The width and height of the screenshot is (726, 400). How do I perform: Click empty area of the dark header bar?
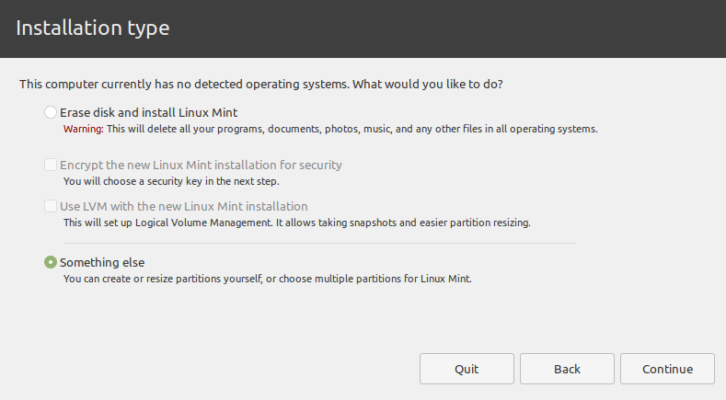(x=450, y=28)
